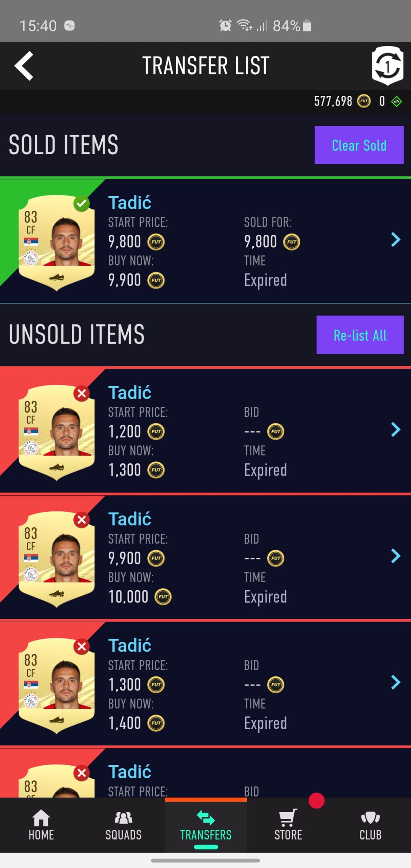Tap red X badge on 1,200 Tadić card

coord(82,393)
